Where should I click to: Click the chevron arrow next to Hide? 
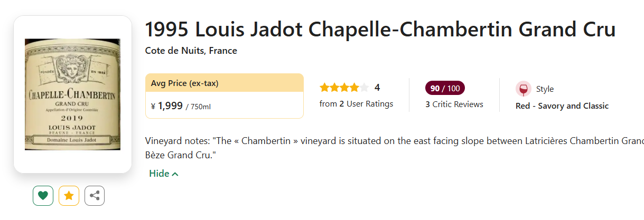tap(175, 174)
